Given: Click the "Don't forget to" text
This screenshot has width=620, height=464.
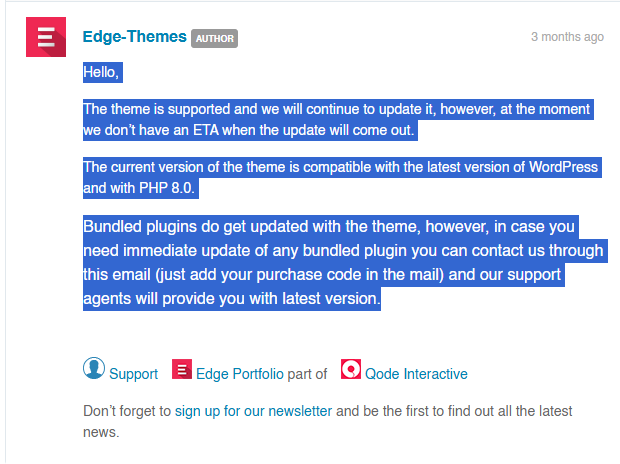Looking at the screenshot, I should pos(127,411).
